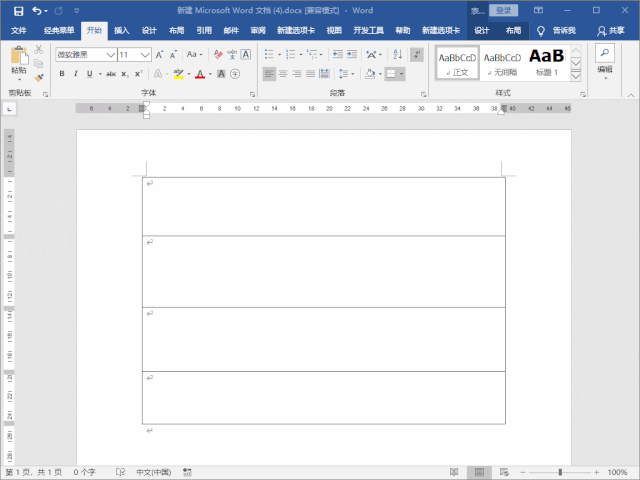The height and width of the screenshot is (480, 640).
Task: Apply strikethrough formatting
Action: [x=111, y=74]
